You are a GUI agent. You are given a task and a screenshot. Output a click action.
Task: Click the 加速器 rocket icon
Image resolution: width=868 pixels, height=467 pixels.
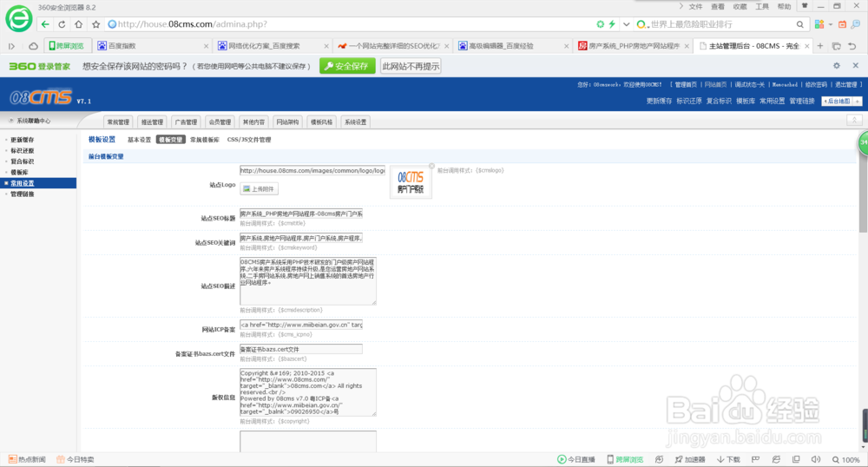[x=679, y=460]
